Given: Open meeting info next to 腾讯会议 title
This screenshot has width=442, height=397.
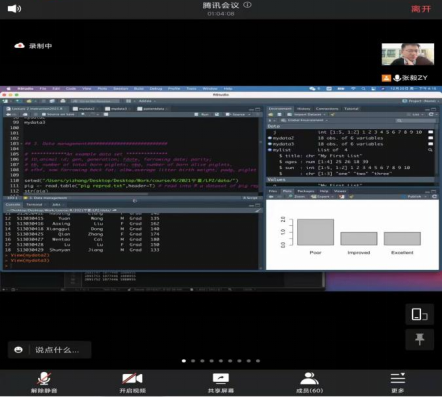Looking at the screenshot, I should (x=247, y=5).
